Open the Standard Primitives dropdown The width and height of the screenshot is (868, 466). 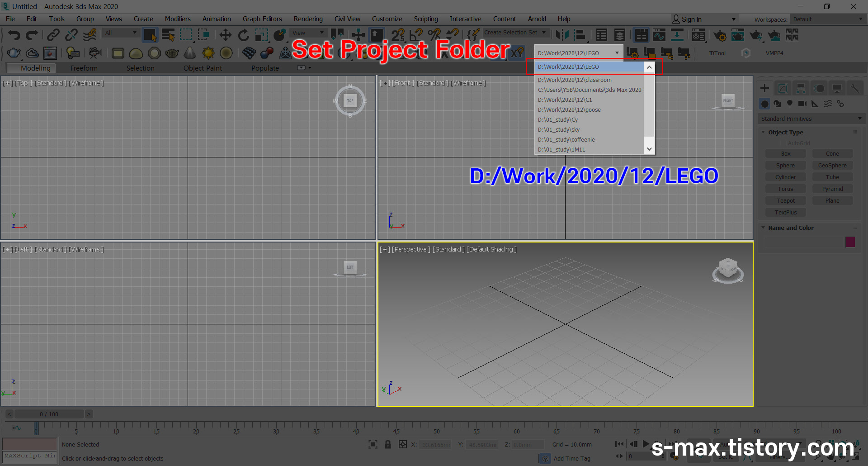tap(811, 119)
